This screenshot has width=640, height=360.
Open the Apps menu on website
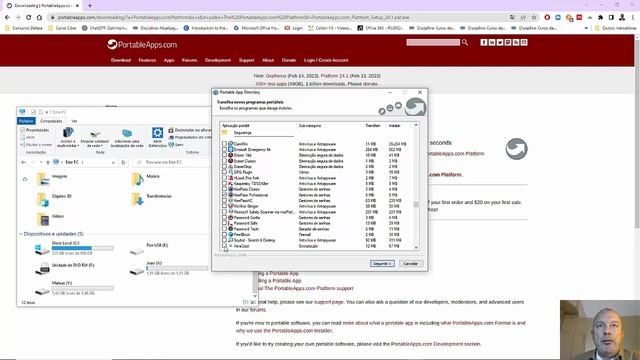pos(169,60)
